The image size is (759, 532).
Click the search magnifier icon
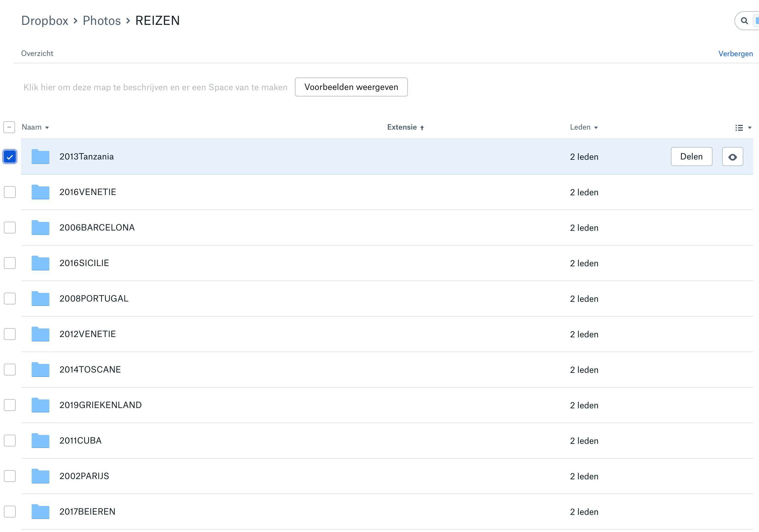click(x=744, y=21)
